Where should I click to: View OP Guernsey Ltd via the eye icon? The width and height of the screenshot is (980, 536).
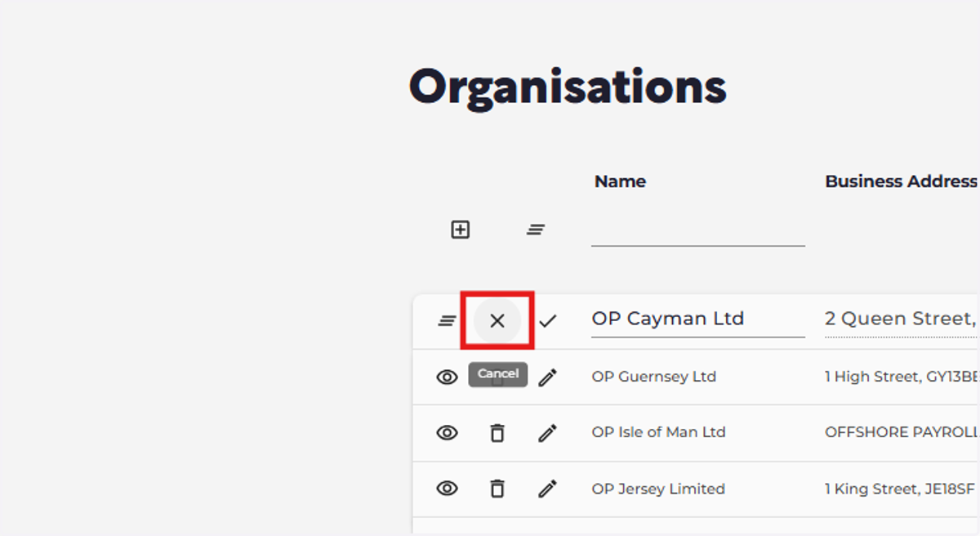click(x=447, y=377)
